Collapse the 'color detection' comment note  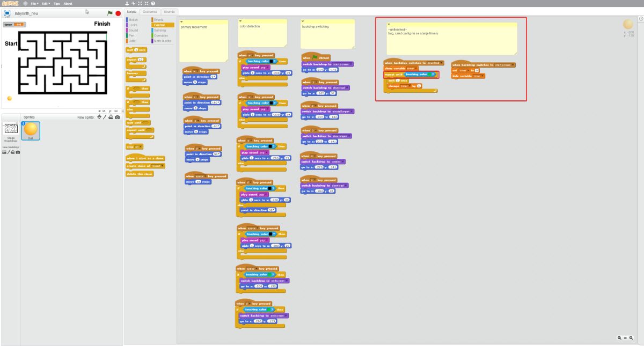pos(241,21)
